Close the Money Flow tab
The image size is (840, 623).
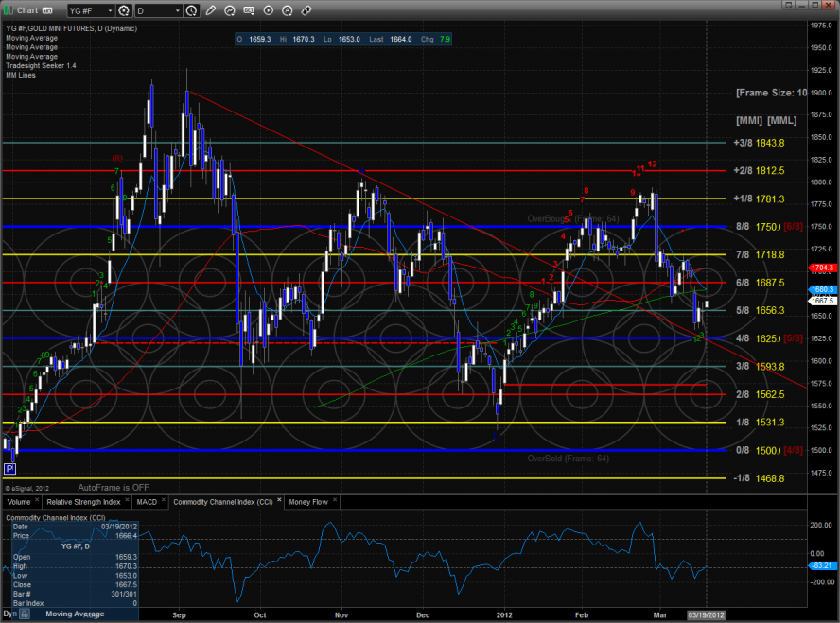pyautogui.click(x=335, y=499)
